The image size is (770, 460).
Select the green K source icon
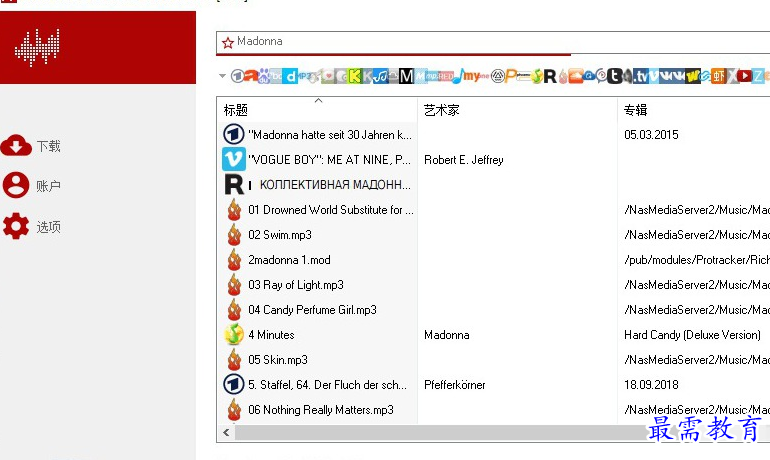tap(355, 76)
